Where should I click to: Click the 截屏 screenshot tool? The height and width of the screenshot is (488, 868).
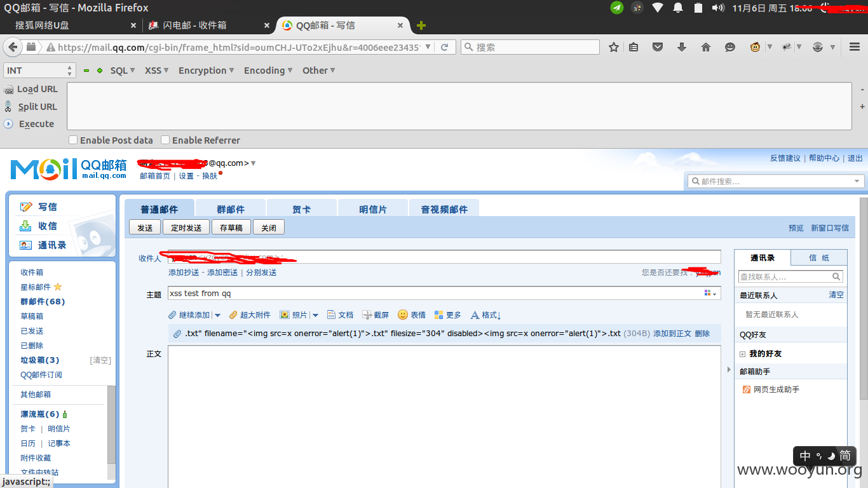pyautogui.click(x=376, y=315)
